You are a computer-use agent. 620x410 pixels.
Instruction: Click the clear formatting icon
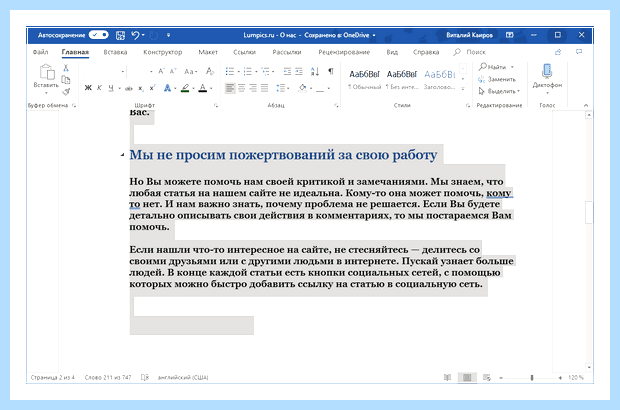click(210, 71)
